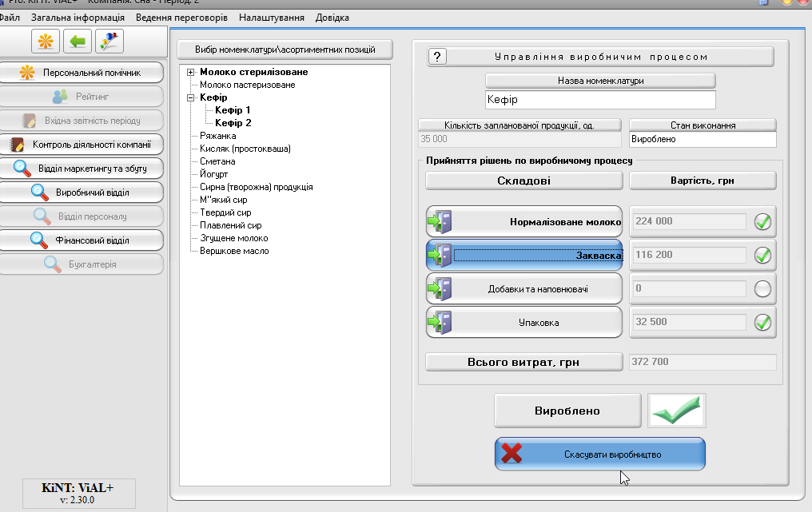Select Ряжанка in the tree
The image size is (812, 512).
click(x=218, y=136)
